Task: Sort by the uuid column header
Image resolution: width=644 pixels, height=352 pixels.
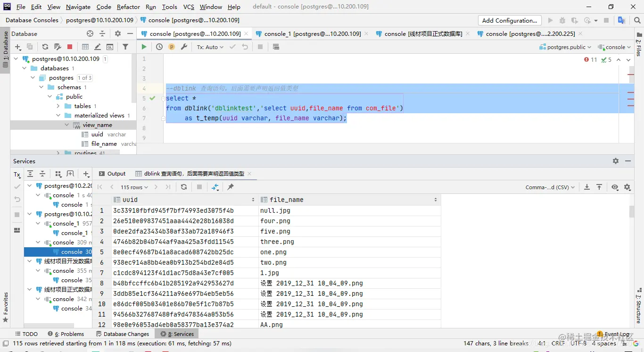Action: (185, 200)
